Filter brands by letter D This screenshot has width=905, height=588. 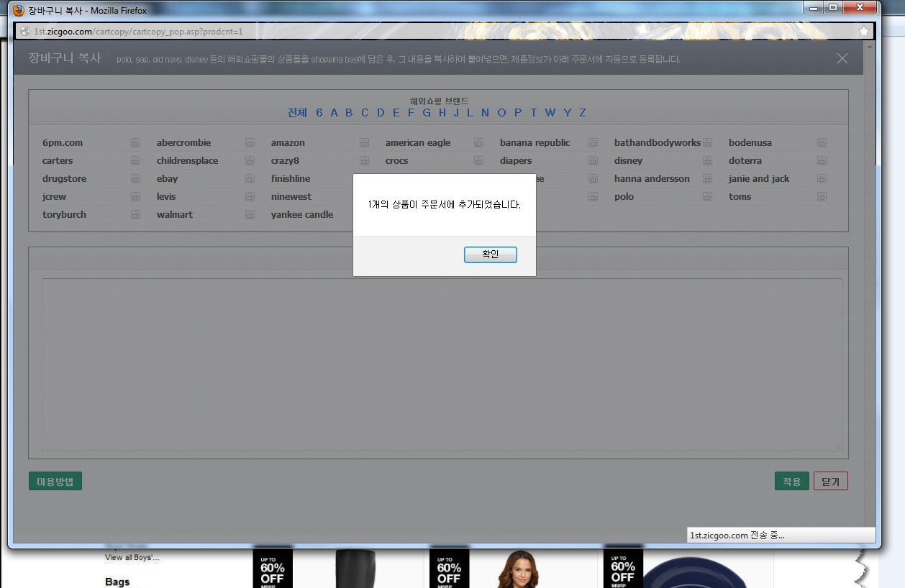coord(381,112)
